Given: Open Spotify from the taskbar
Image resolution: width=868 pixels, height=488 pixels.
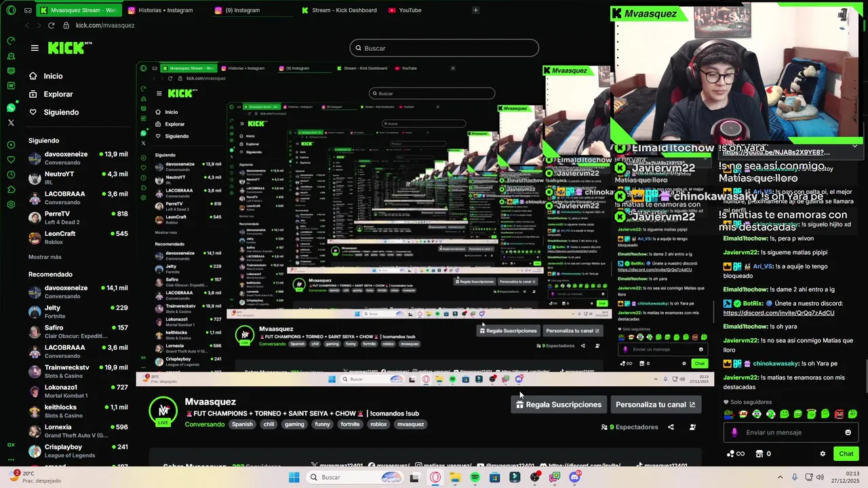Looking at the screenshot, I should (475, 477).
